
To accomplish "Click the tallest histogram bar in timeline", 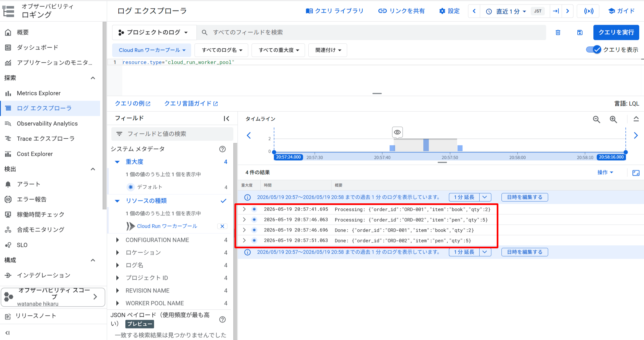I will point(426,145).
